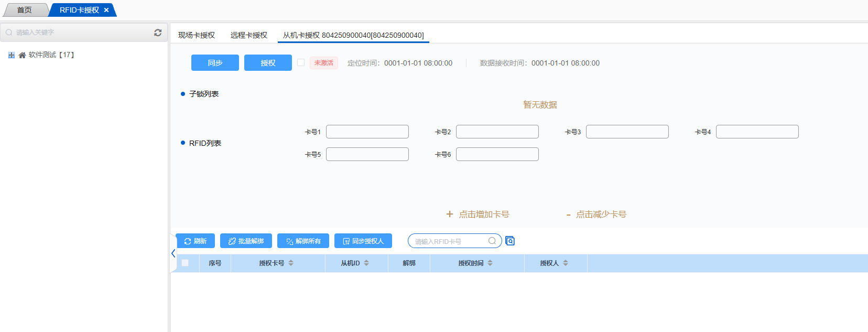Toggle the checkbox next to 未激活 status
Viewport: 868px width, 332px height.
[301, 62]
